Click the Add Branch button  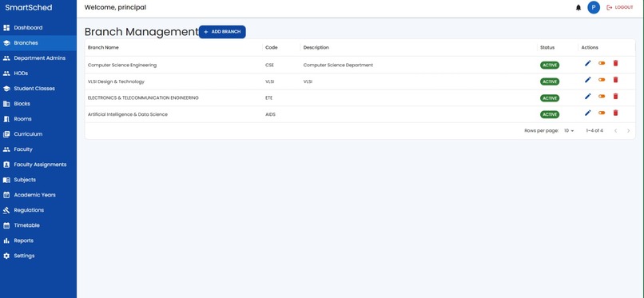[222, 32]
